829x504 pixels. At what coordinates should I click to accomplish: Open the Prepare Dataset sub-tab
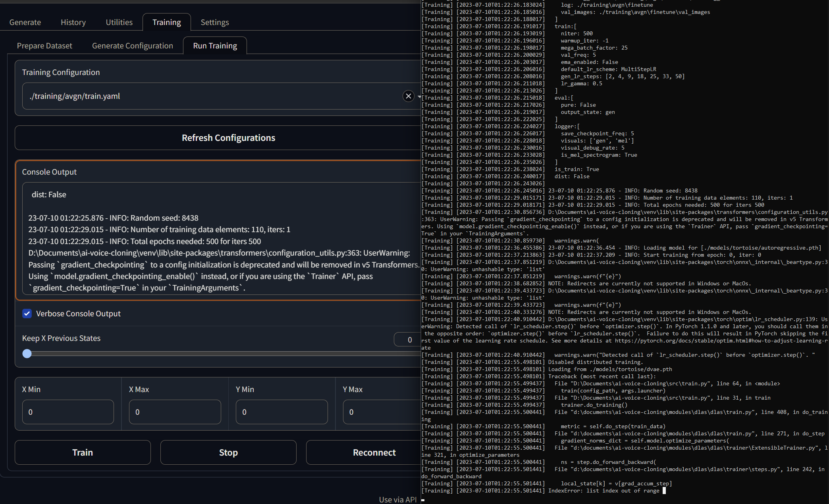pos(44,46)
